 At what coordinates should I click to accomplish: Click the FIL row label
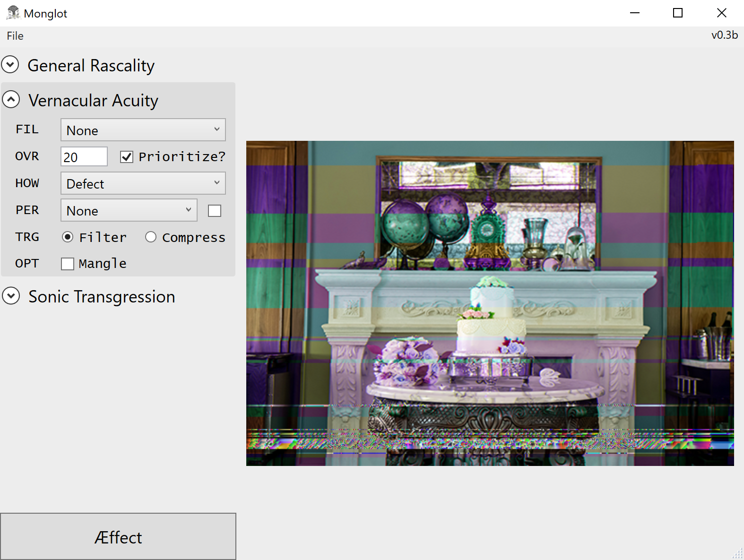(x=27, y=129)
